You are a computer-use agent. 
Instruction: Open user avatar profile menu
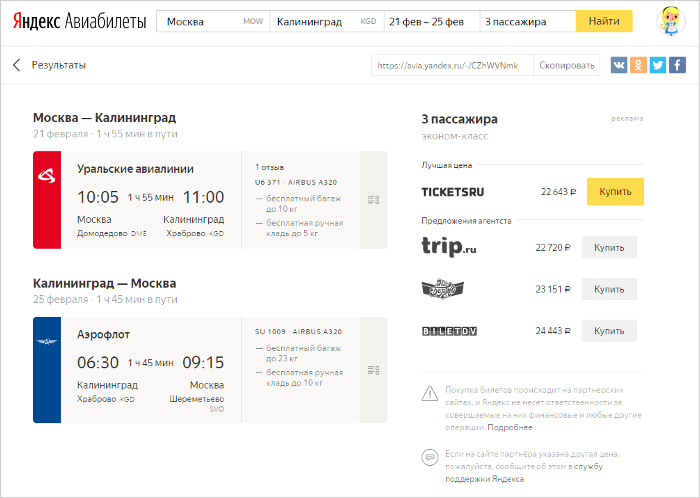point(671,21)
